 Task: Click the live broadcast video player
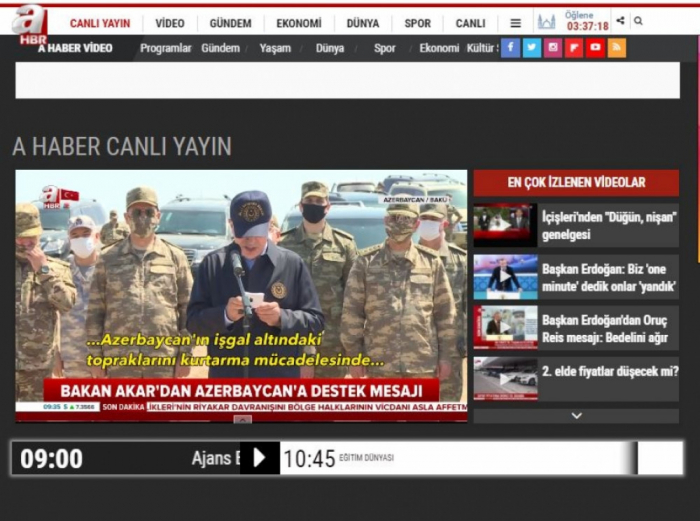[241, 296]
